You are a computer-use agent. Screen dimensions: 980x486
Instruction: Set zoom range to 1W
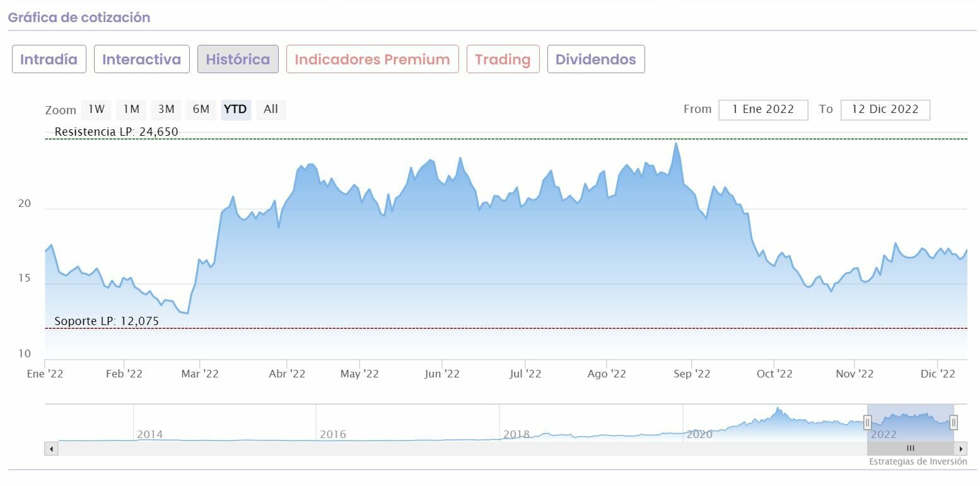[96, 109]
